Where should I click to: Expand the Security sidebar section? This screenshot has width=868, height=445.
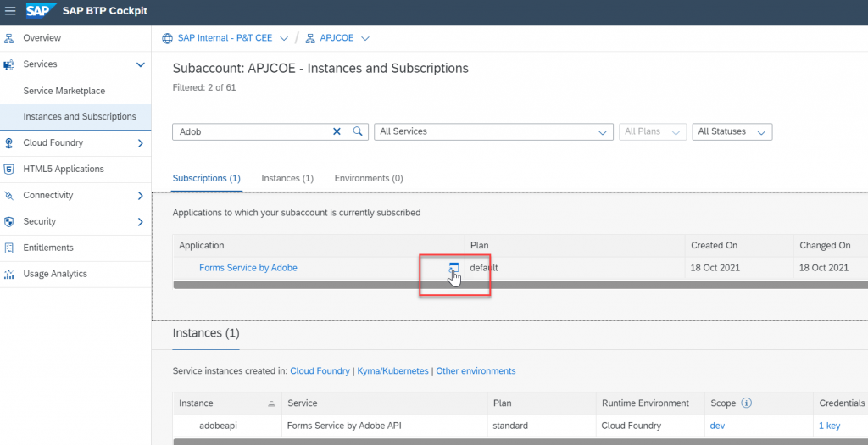[141, 222]
